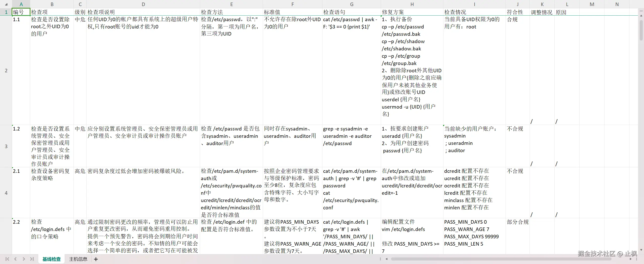644x264 pixels.
Task: Select column N header
Action: pos(617,4)
